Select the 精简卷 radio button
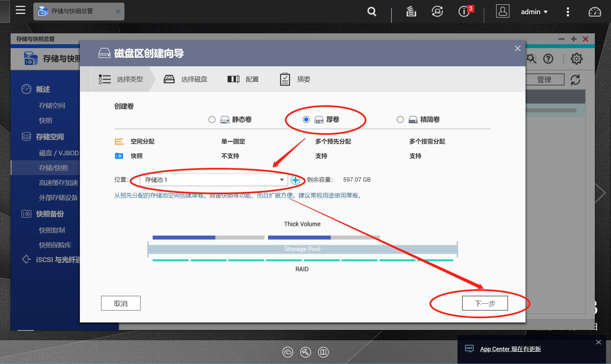Image resolution: width=611 pixels, height=364 pixels. pyautogui.click(x=400, y=119)
